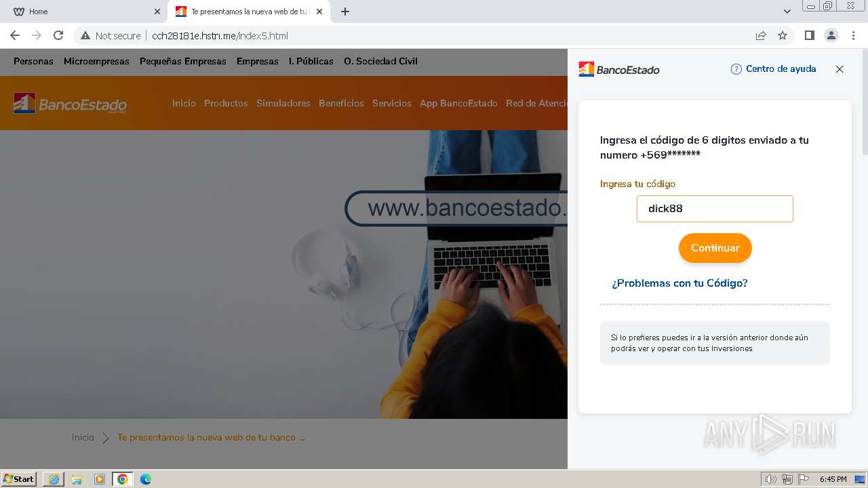This screenshot has height=488, width=868.
Task: Open Pequeñas Empresas section
Action: (x=183, y=61)
